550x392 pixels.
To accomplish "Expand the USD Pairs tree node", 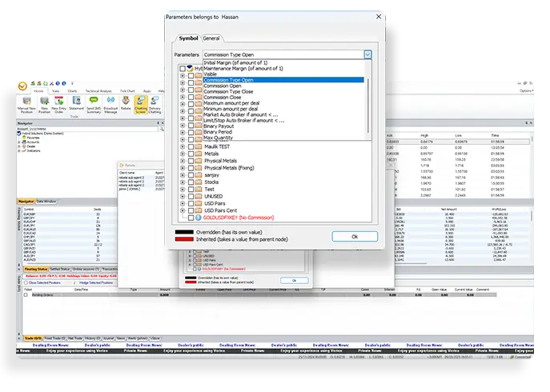I will tap(183, 203).
